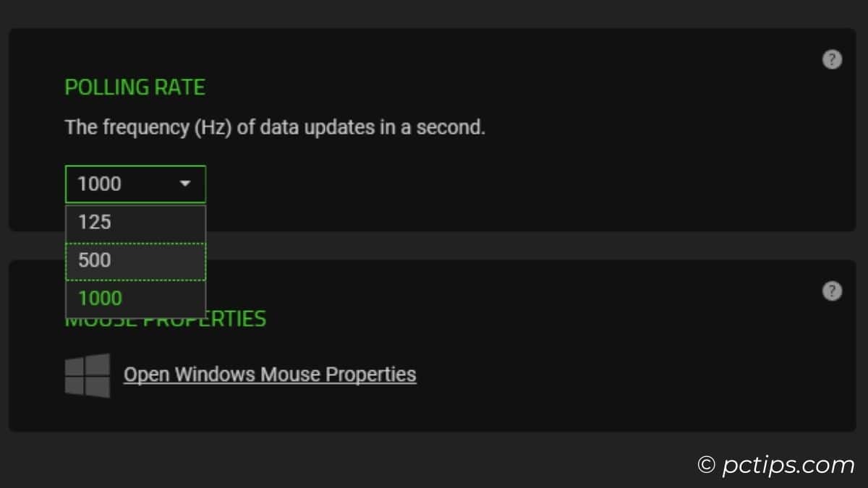The height and width of the screenshot is (488, 868).
Task: Click the underlined mouse properties link
Action: (270, 374)
